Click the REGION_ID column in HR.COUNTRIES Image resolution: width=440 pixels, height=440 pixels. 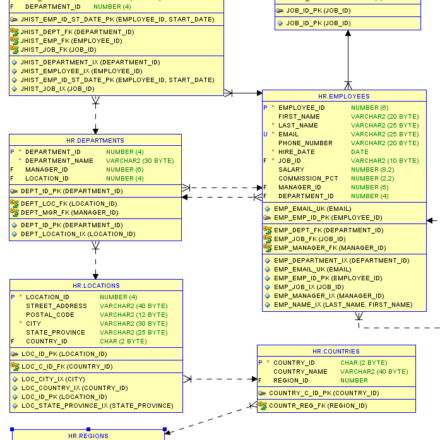(x=291, y=381)
